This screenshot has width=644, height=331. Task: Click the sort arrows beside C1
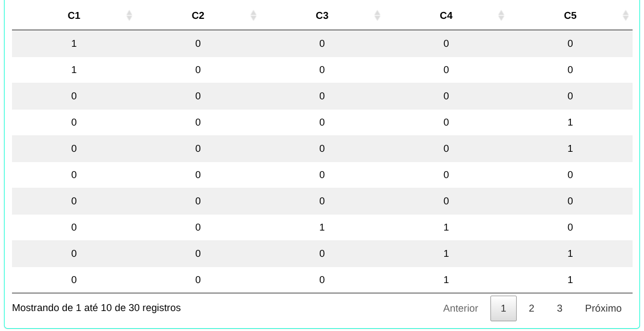click(129, 15)
